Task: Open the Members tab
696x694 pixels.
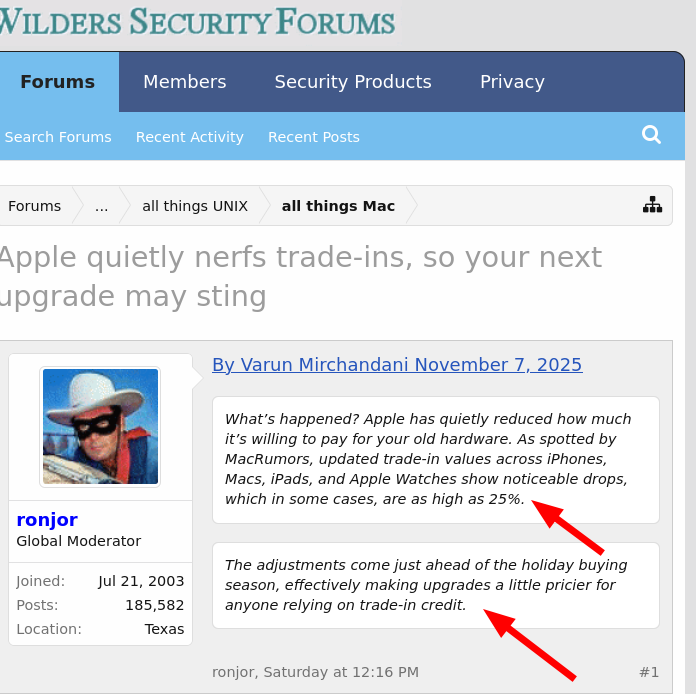Action: 185,82
